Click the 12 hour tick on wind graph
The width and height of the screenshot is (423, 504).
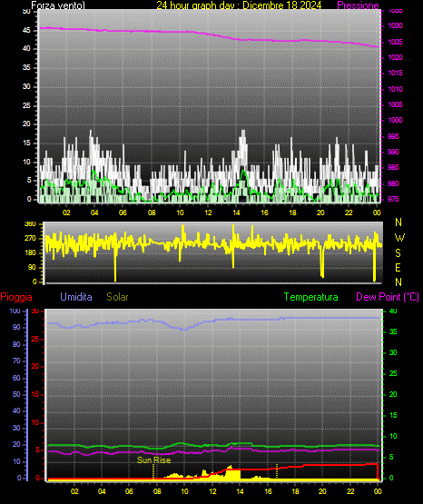point(208,212)
